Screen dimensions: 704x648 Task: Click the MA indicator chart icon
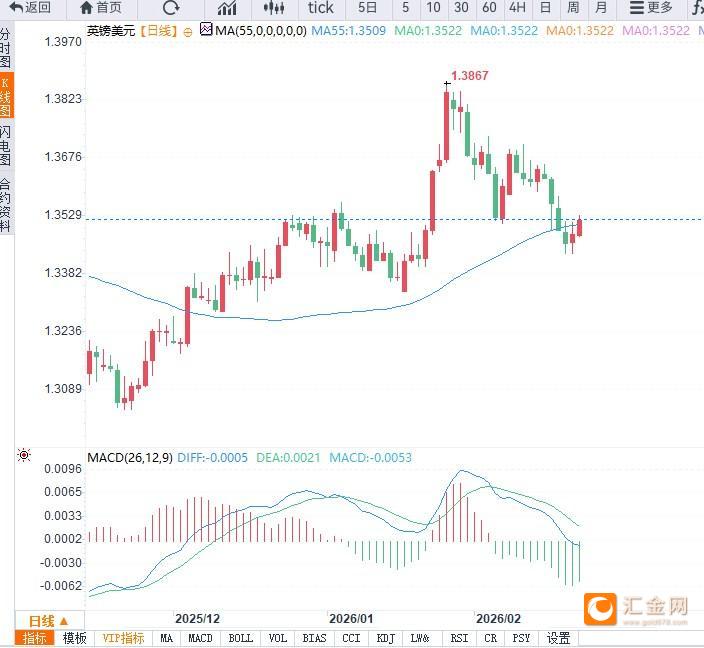tap(206, 30)
